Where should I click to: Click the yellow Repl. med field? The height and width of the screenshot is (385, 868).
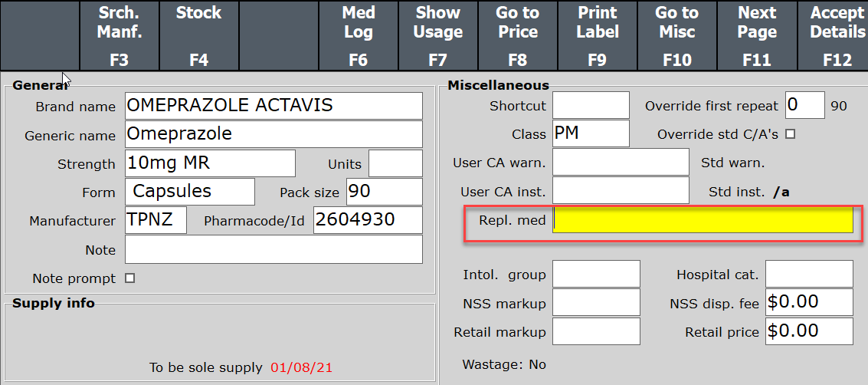point(703,221)
